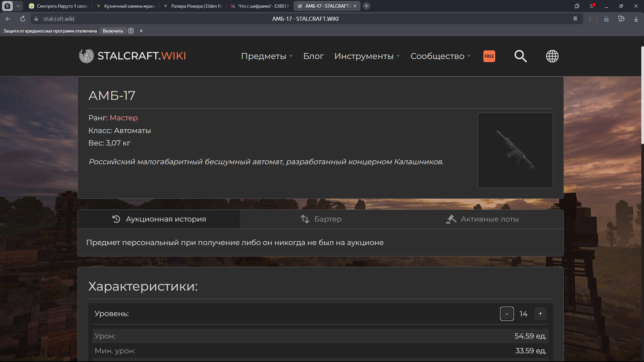Switch to the Рапира Рожера Elden Ring tab

click(x=193, y=6)
